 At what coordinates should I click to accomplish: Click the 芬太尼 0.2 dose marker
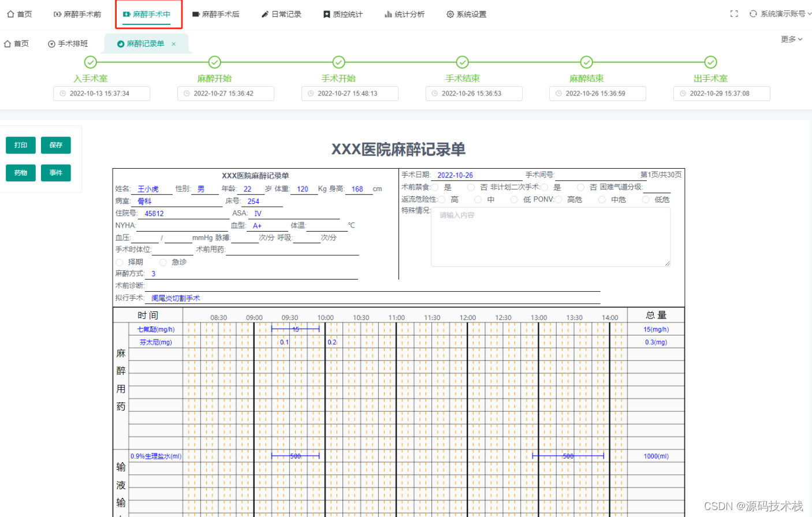(x=332, y=343)
